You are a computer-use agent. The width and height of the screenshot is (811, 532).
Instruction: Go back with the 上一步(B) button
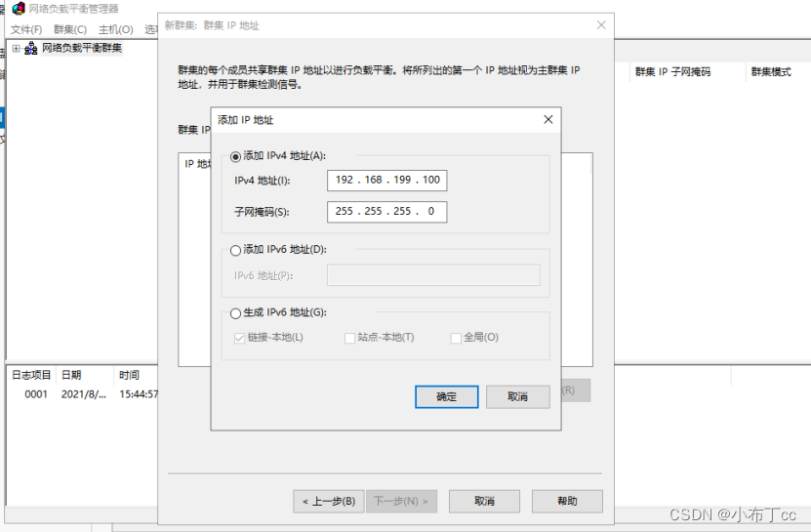pyautogui.click(x=328, y=501)
